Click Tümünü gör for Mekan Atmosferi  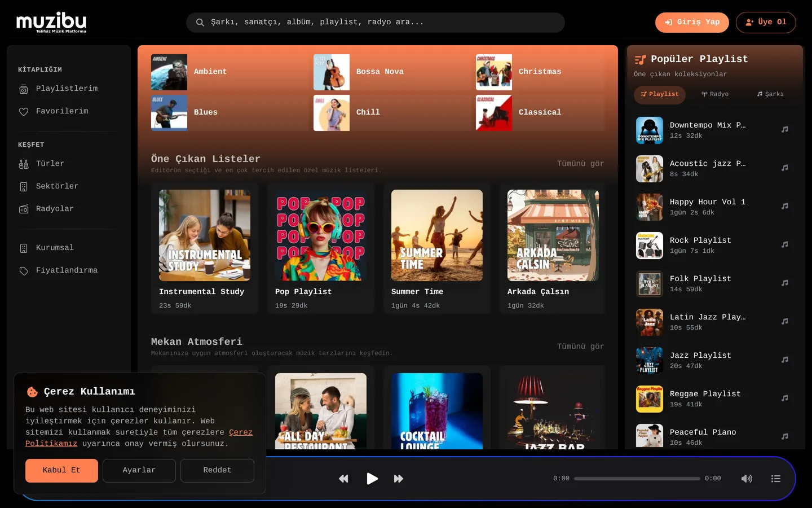click(580, 347)
